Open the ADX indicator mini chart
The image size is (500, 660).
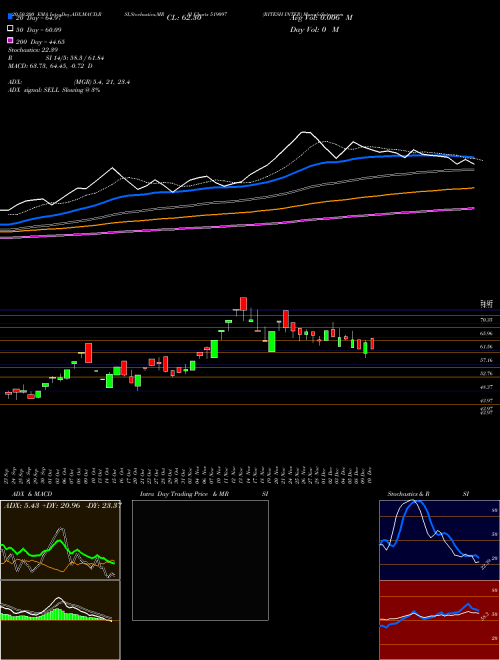pos(60,540)
